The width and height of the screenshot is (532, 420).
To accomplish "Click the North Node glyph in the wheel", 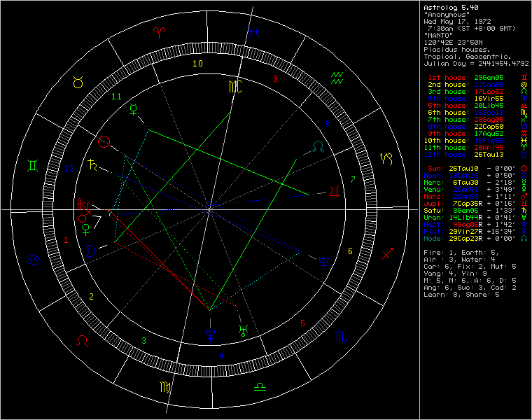I will 318,147.
